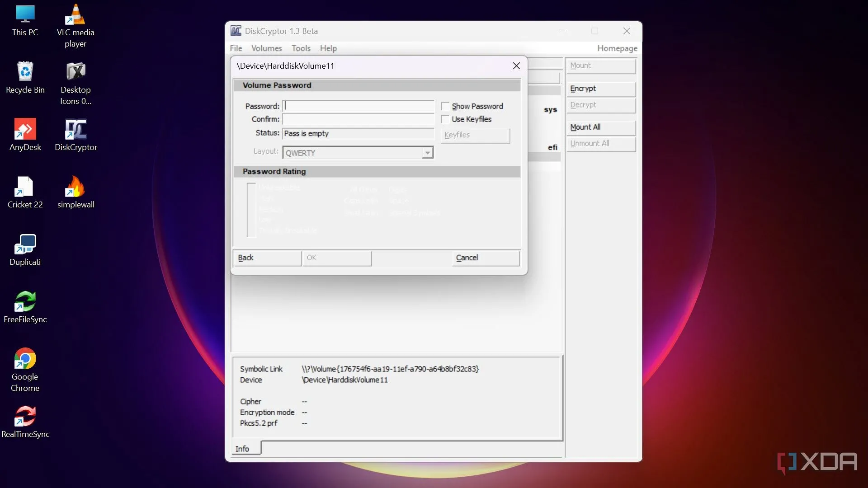Focus the Confirm password field
The height and width of the screenshot is (488, 868).
[x=358, y=119]
